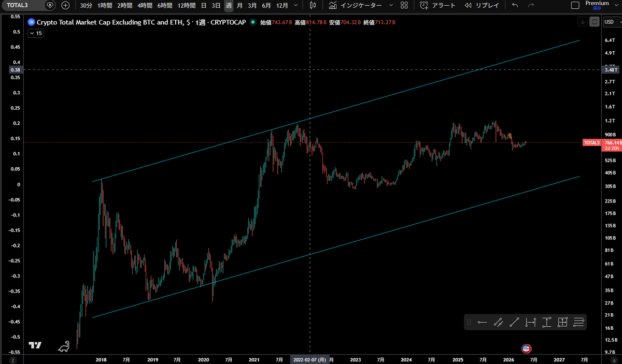Switch to the 3月 interval
This screenshot has height=364, width=622.
252,5
